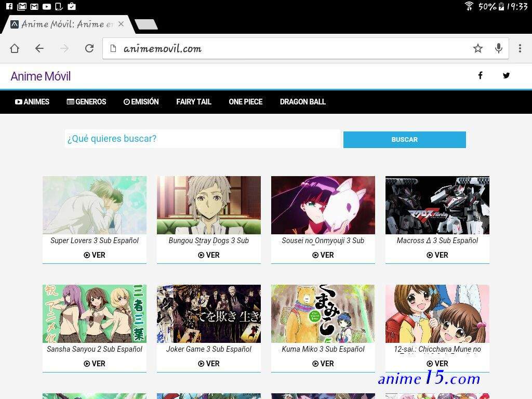Image resolution: width=532 pixels, height=399 pixels.
Task: Click VER under Joker Game 3
Action: tap(209, 364)
